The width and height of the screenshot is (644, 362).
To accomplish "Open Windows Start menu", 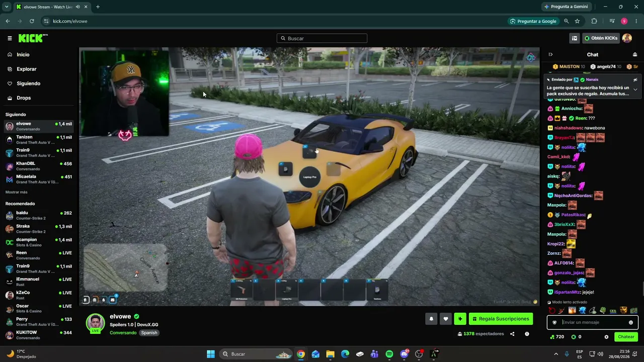I will (x=211, y=354).
